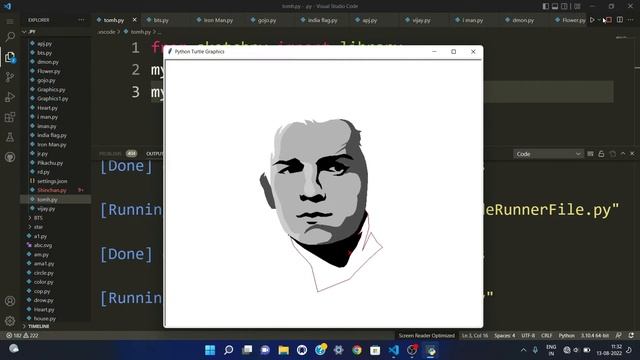Change indentation via Spaces: 4
This screenshot has width=640, height=360.
pyautogui.click(x=504, y=336)
